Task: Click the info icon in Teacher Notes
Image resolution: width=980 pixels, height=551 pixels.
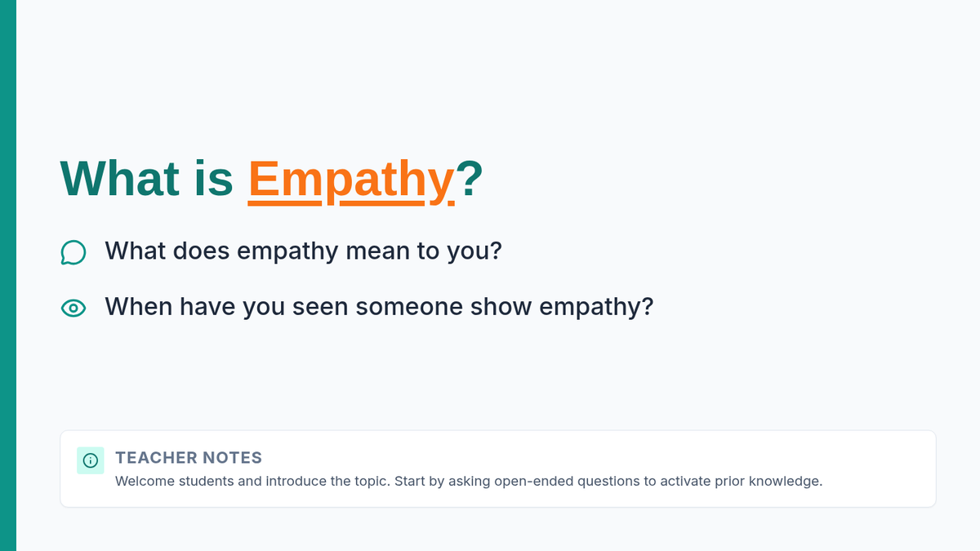Action: [x=90, y=460]
